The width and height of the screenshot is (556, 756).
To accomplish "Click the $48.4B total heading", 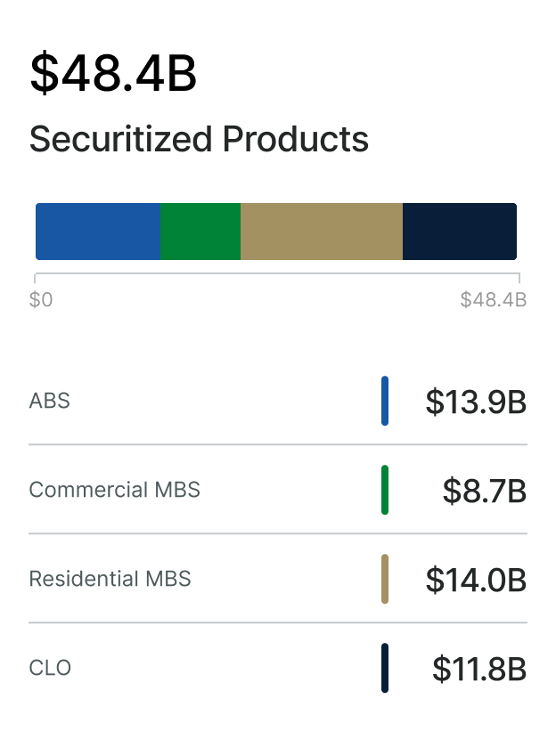I will (x=113, y=73).
